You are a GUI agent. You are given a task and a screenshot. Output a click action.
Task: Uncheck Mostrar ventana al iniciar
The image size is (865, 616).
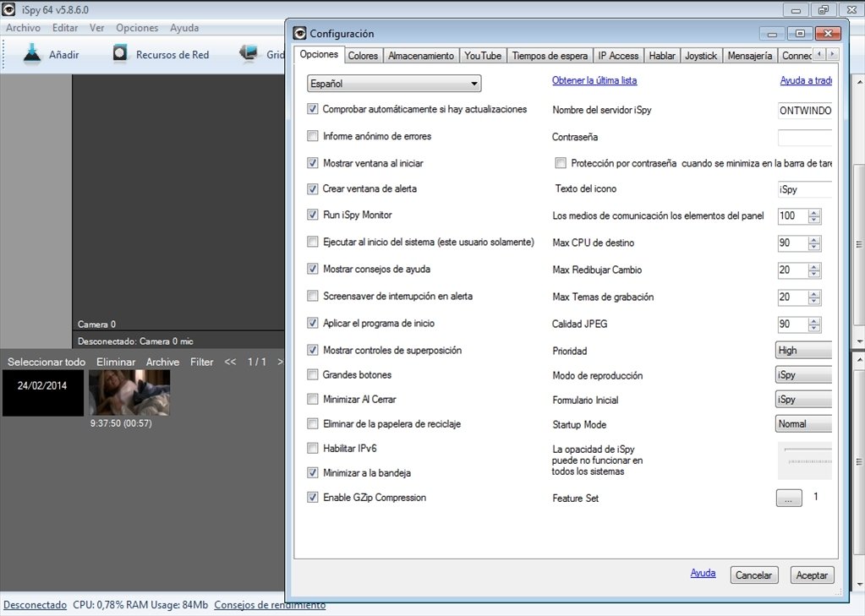point(313,163)
